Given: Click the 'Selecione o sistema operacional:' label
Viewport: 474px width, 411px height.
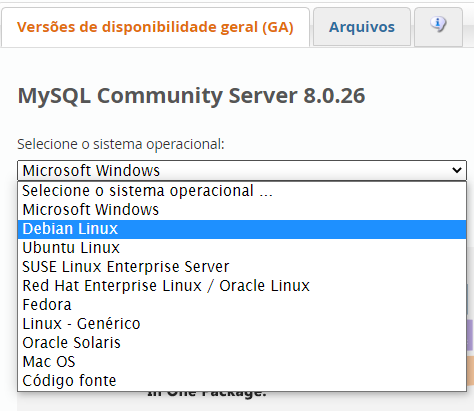Looking at the screenshot, I should pyautogui.click(x=121, y=144).
